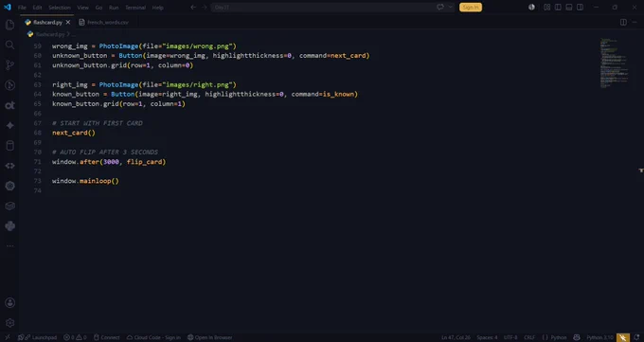Click the highlighted orange status bar icon

tap(623, 337)
